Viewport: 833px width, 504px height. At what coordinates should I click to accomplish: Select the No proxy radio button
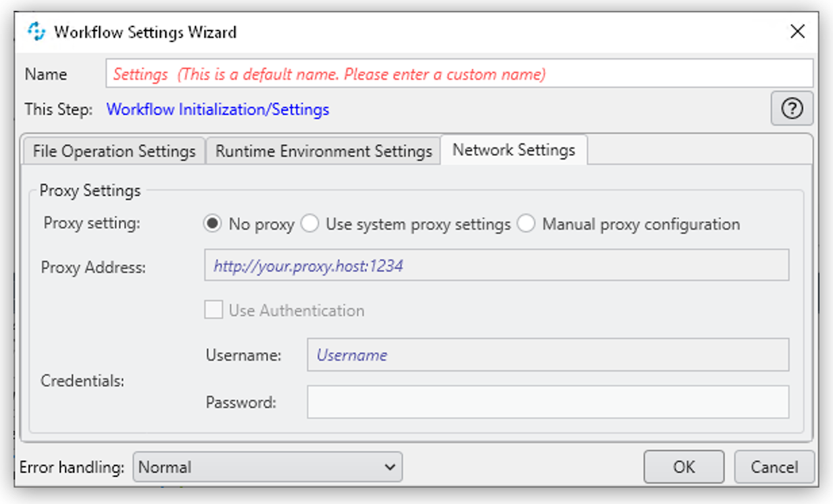(212, 223)
